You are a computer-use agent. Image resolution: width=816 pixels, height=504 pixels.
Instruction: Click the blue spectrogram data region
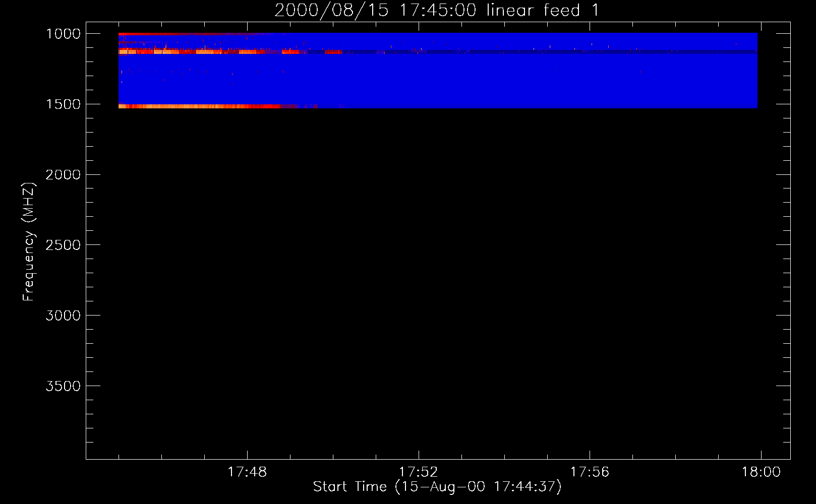click(x=438, y=71)
